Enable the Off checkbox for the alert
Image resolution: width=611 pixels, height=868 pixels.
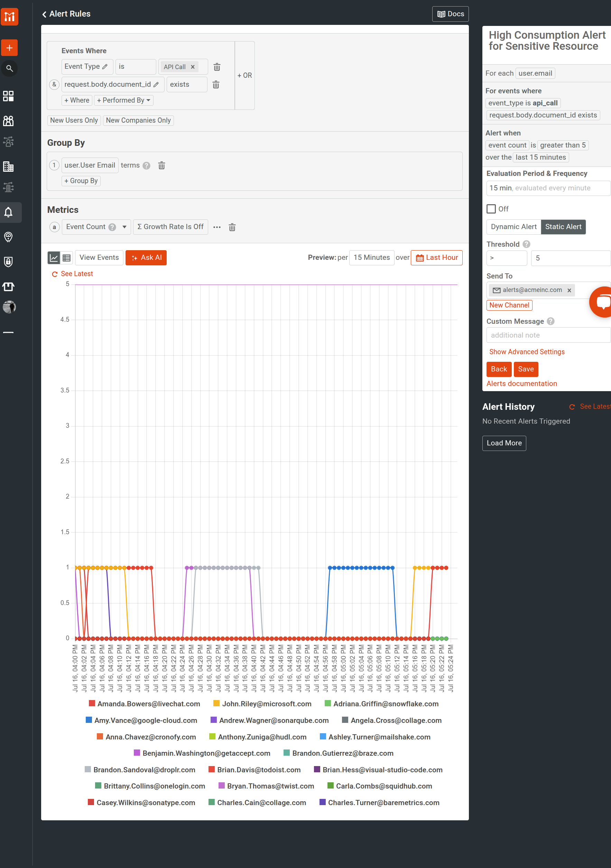[491, 209]
